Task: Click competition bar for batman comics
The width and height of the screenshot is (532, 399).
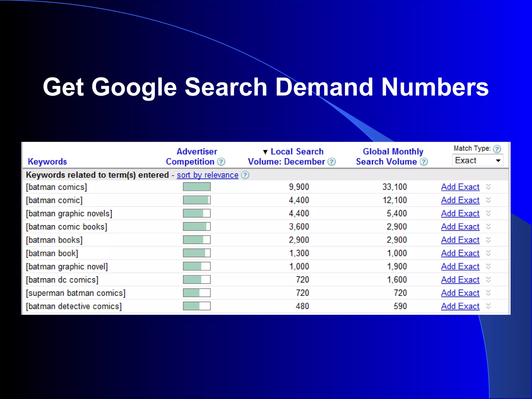Action: tap(197, 187)
